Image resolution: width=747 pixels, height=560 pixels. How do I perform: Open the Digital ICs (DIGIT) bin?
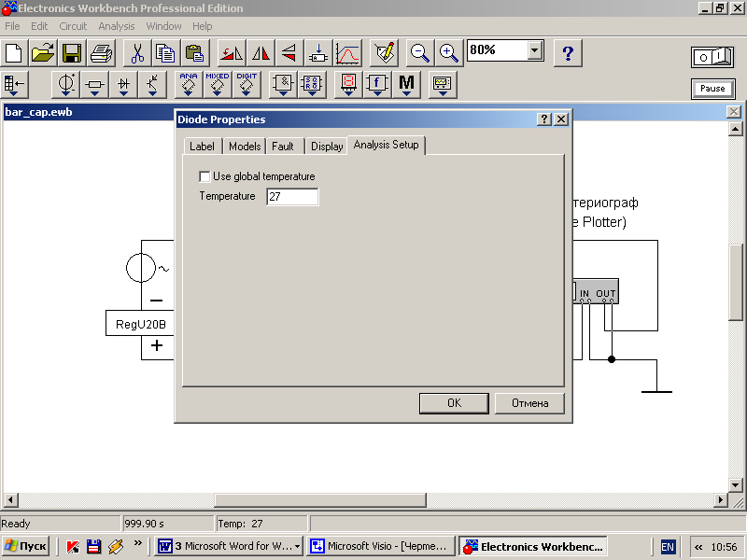(247, 84)
